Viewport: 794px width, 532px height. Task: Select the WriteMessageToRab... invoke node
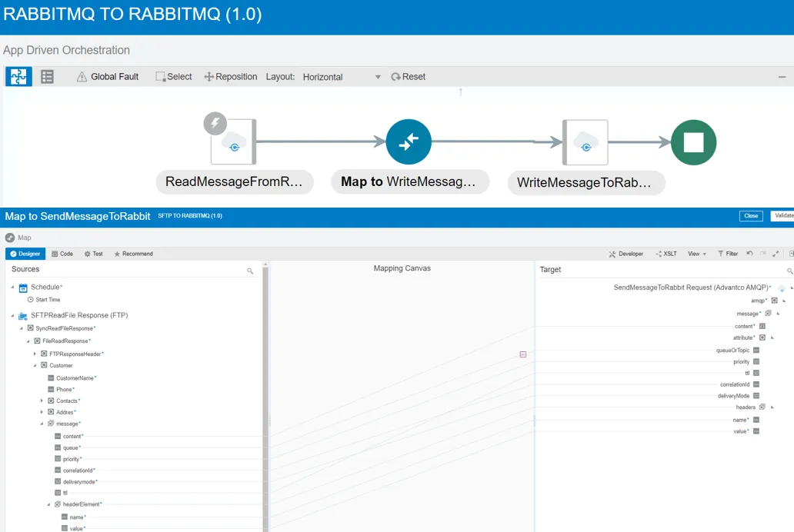click(x=585, y=142)
